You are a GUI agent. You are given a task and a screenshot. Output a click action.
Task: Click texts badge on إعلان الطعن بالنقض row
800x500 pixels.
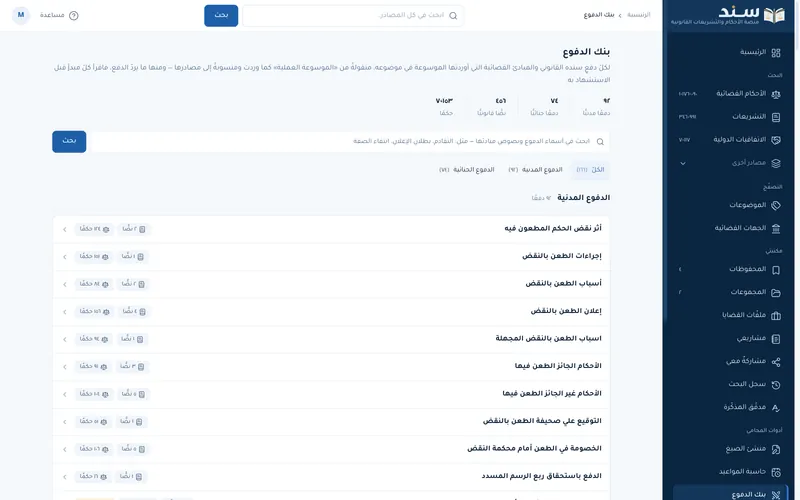[134, 311]
